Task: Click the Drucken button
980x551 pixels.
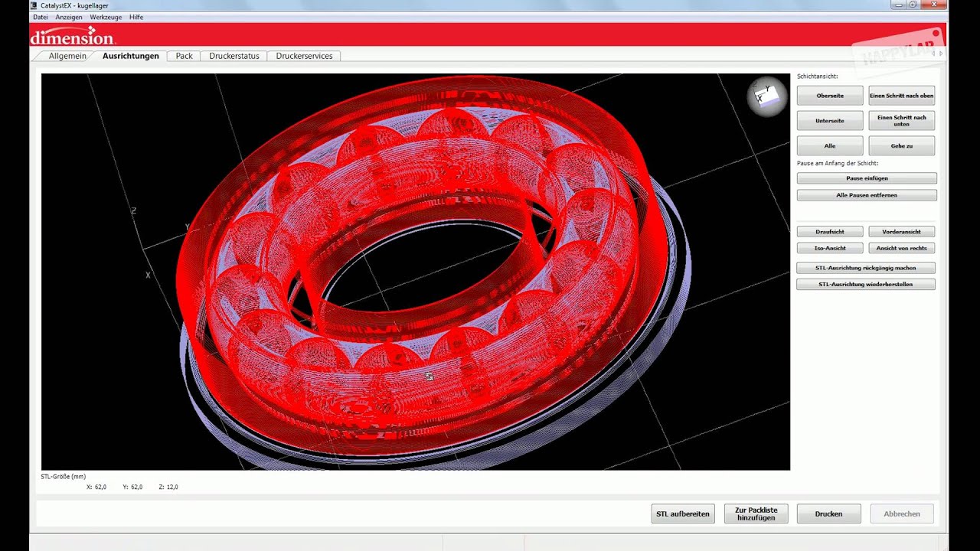Action: (828, 514)
